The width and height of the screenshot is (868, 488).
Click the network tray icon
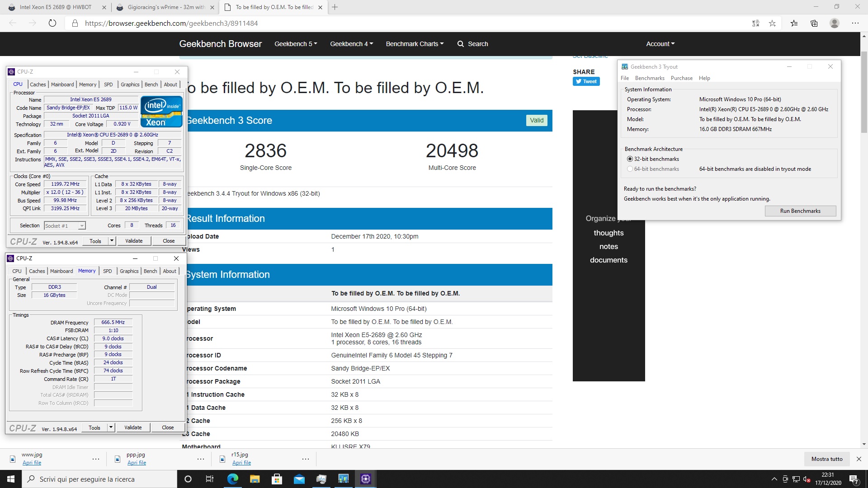(796, 479)
